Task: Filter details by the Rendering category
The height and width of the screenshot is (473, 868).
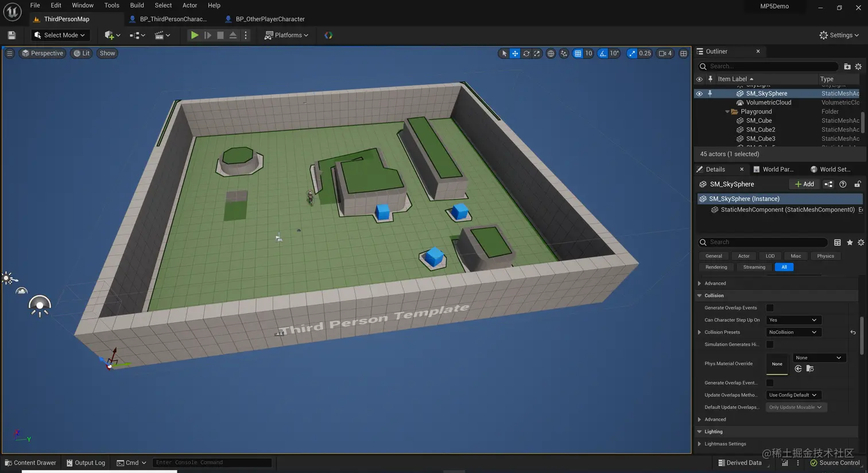Action: click(716, 267)
